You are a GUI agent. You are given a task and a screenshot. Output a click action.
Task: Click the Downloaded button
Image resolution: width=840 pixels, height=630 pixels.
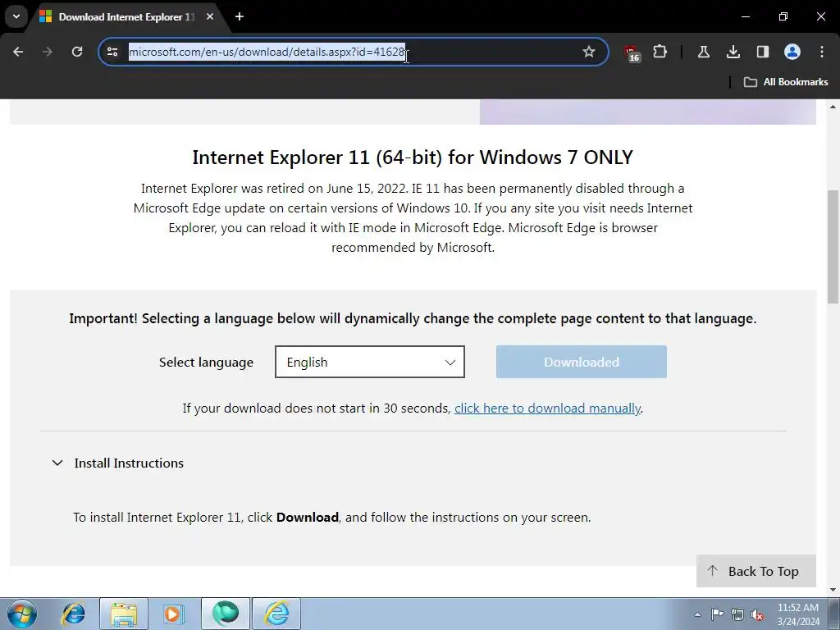coord(582,362)
